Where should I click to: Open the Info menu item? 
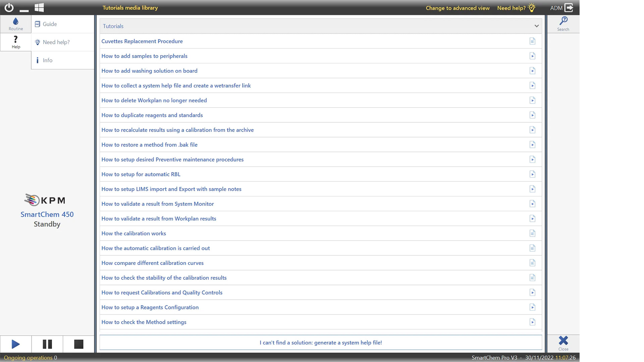pos(47,60)
